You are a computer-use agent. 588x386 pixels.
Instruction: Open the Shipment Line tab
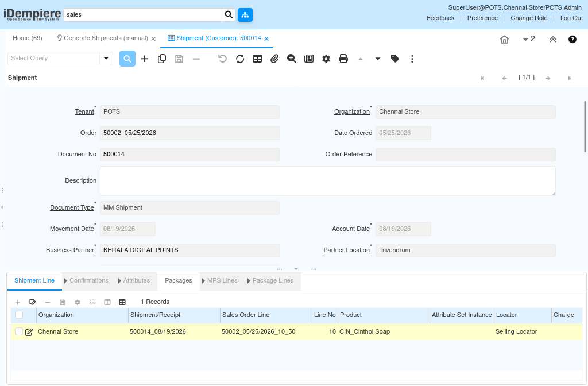pos(34,280)
